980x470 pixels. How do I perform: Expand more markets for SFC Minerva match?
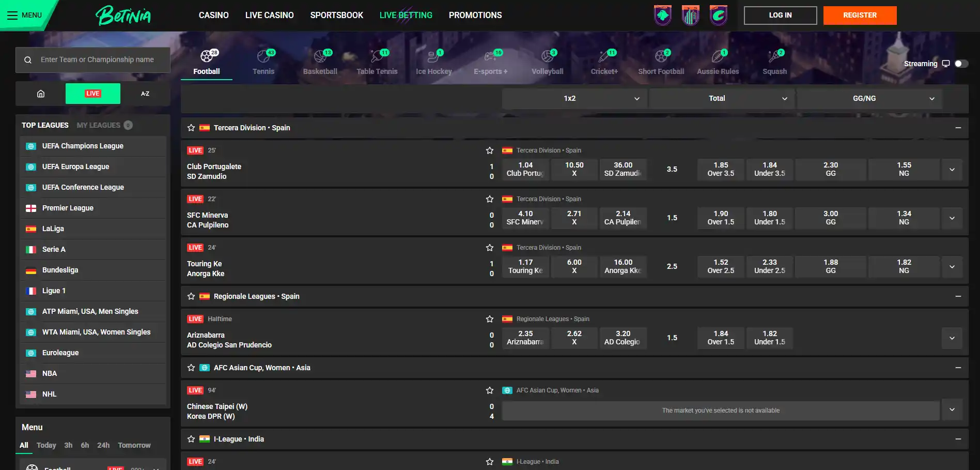click(x=952, y=218)
